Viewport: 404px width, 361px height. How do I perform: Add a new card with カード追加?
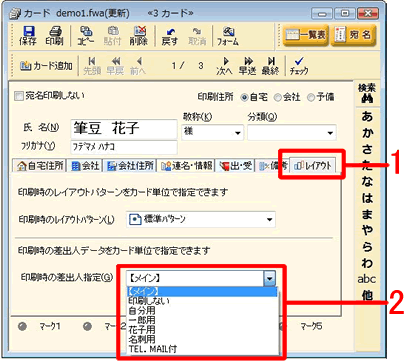(46, 66)
